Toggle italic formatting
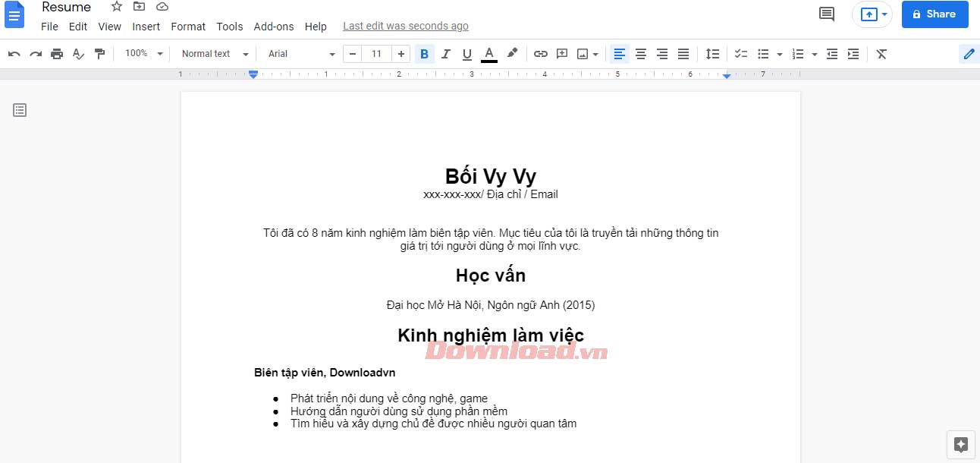The width and height of the screenshot is (980, 463). pos(445,53)
